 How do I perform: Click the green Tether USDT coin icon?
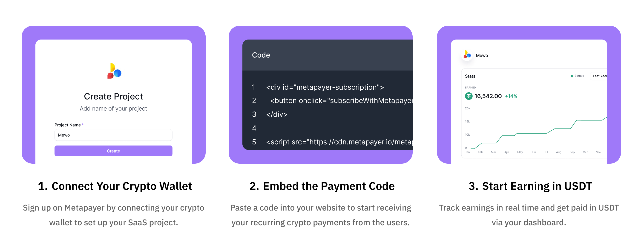[x=469, y=96]
